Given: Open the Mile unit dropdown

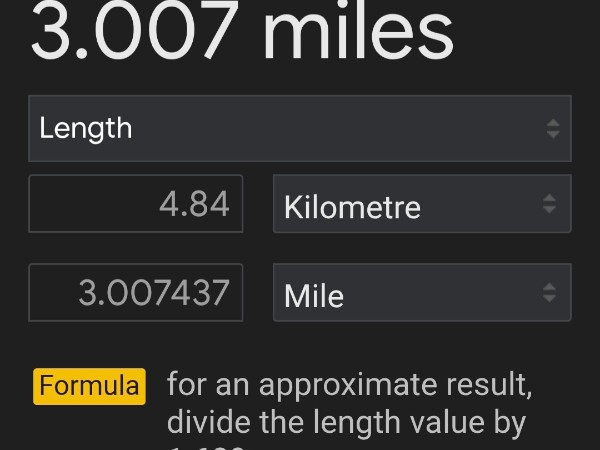Looking at the screenshot, I should (421, 293).
